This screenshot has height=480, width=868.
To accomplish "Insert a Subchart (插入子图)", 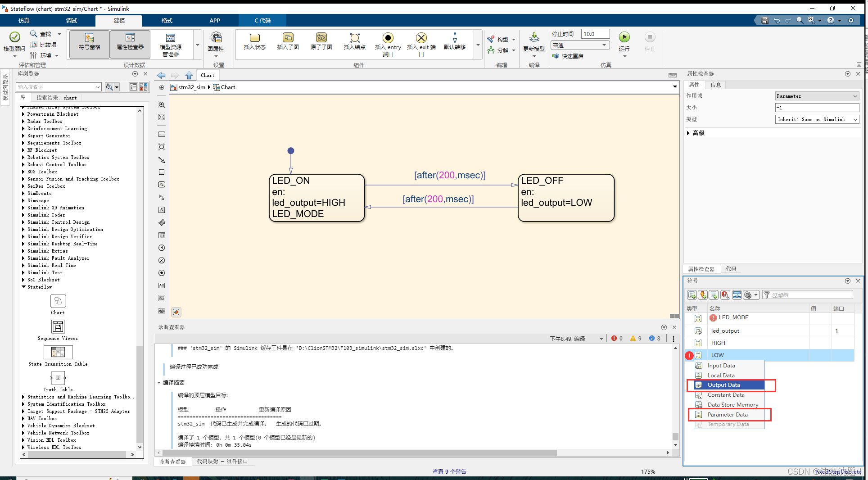I will (288, 41).
